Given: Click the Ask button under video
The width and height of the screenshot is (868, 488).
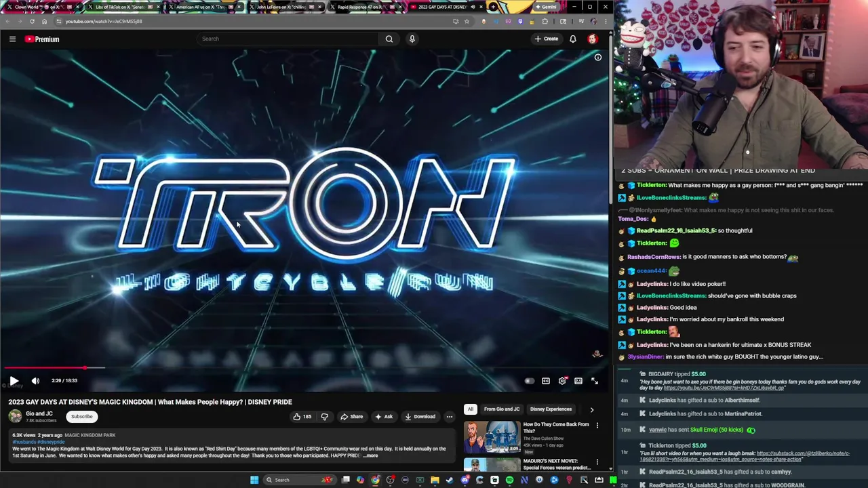Looking at the screenshot, I should (383, 417).
